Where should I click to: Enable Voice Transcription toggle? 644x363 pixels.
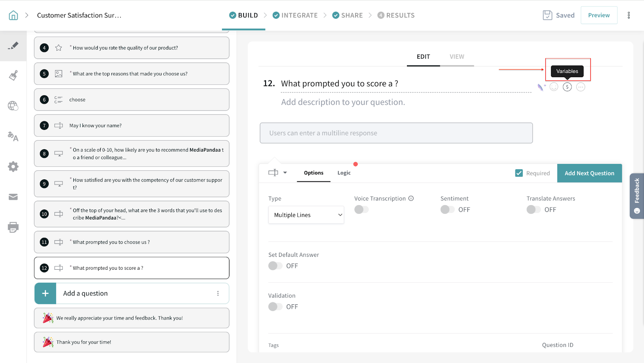pos(361,209)
